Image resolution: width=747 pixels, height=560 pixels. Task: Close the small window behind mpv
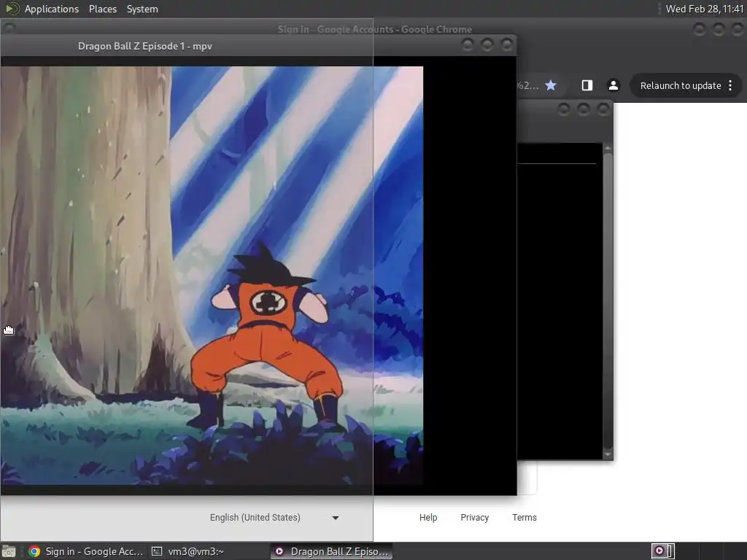click(x=603, y=109)
